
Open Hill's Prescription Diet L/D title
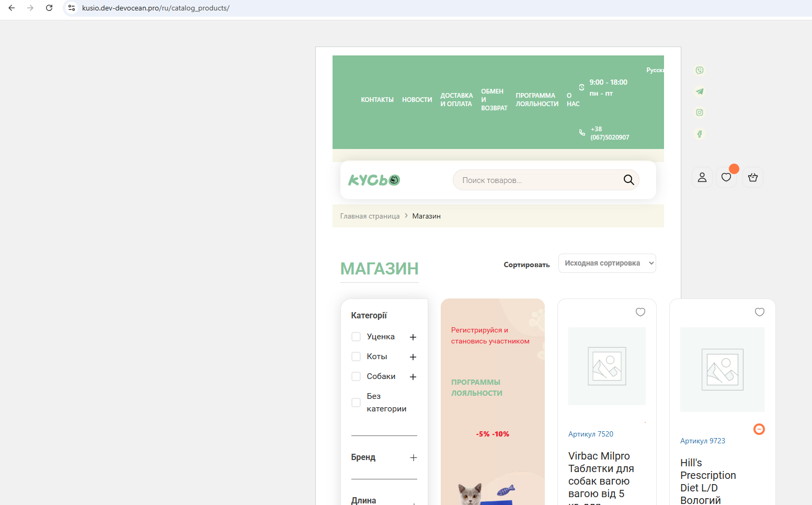[708, 481]
